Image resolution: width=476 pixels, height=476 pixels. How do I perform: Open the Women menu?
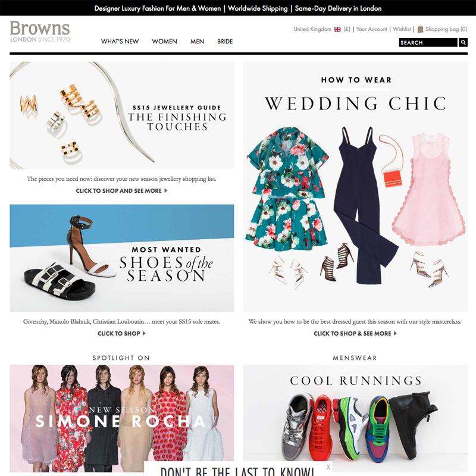coord(164,41)
